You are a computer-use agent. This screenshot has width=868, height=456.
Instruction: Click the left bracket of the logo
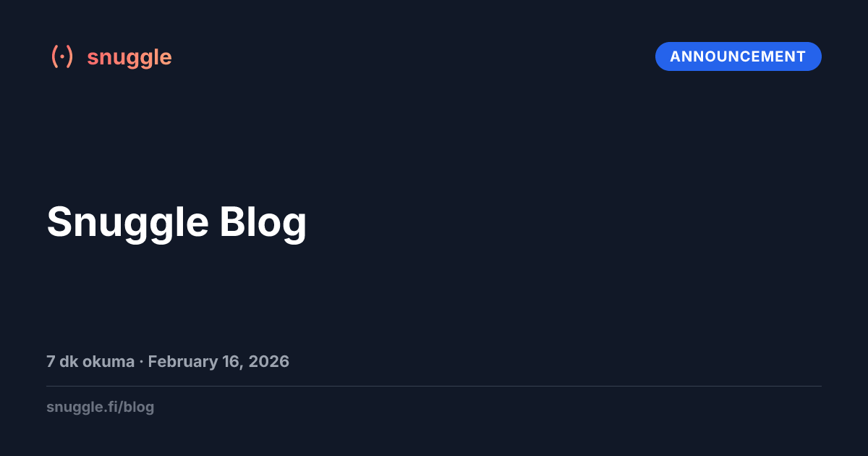coord(54,56)
